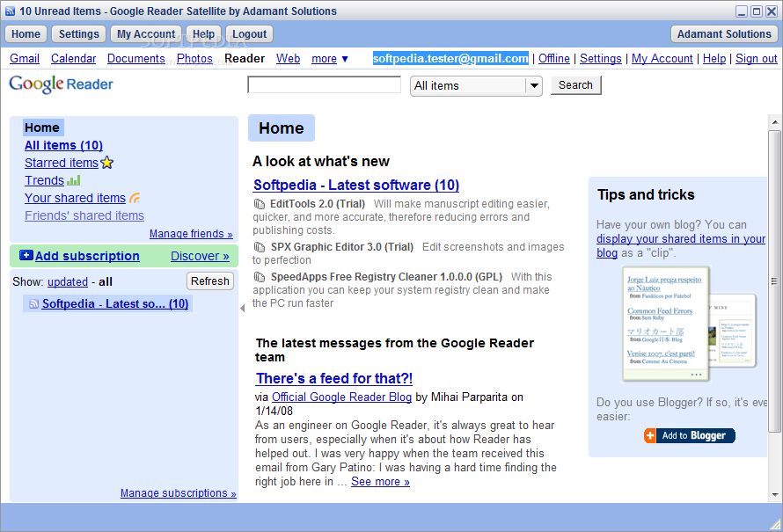The image size is (783, 532).
Task: Open Settings link in account bar
Action: [x=601, y=58]
